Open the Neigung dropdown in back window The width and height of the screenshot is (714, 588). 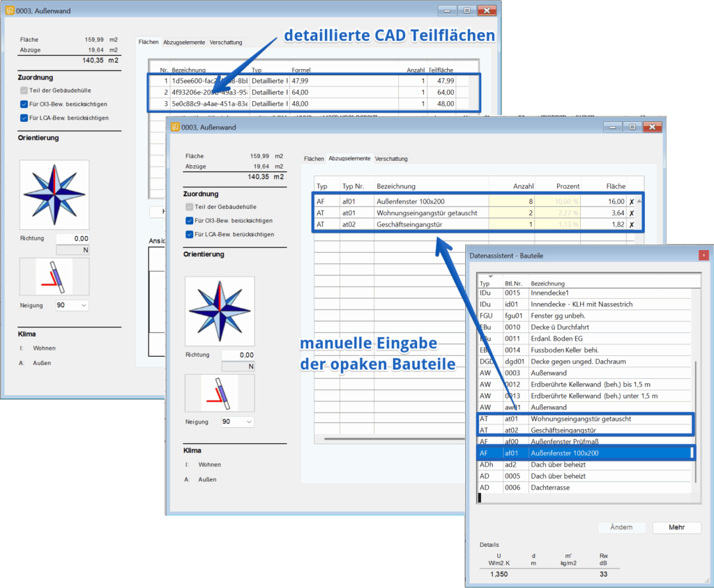(71, 305)
